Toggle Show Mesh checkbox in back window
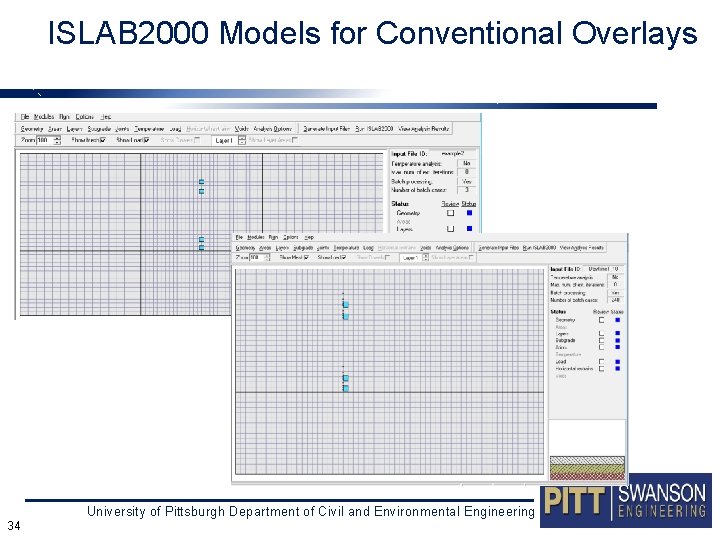720x540 pixels. tap(103, 140)
